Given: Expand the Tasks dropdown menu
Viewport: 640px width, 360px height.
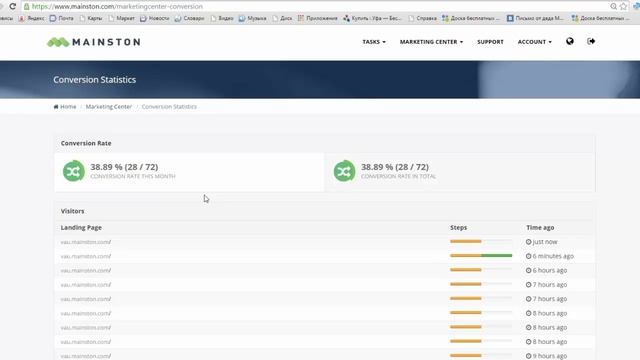Looking at the screenshot, I should 374,42.
